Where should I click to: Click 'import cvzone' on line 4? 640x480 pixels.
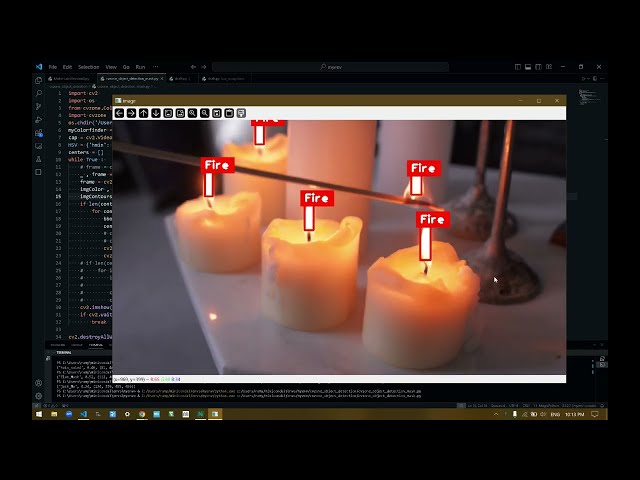tap(87, 116)
